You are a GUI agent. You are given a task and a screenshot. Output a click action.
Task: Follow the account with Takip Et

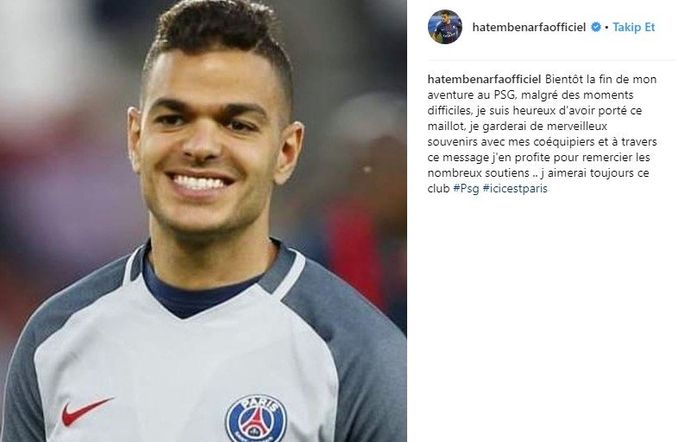(634, 27)
